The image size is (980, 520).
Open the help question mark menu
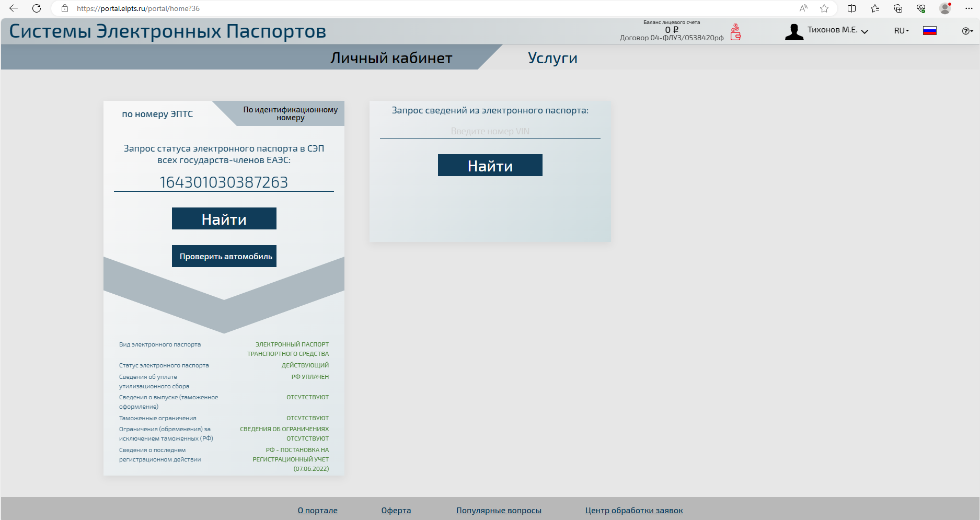point(967,31)
